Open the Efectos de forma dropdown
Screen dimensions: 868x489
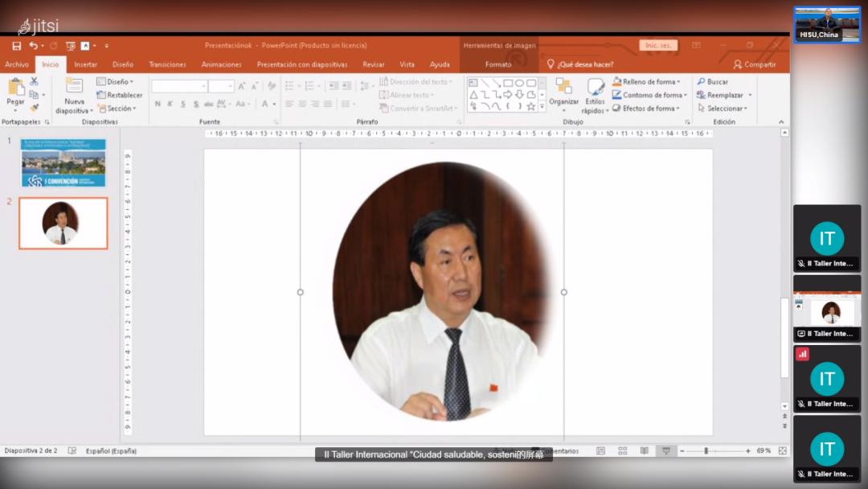click(x=646, y=109)
